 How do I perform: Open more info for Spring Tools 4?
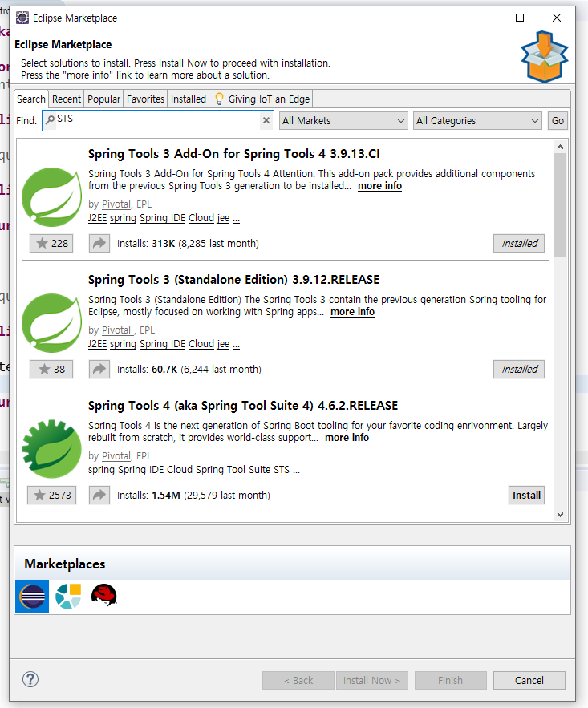click(x=347, y=438)
